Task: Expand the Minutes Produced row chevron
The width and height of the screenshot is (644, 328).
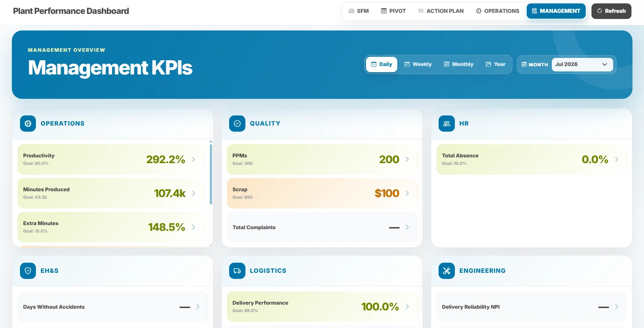Action: (x=193, y=193)
